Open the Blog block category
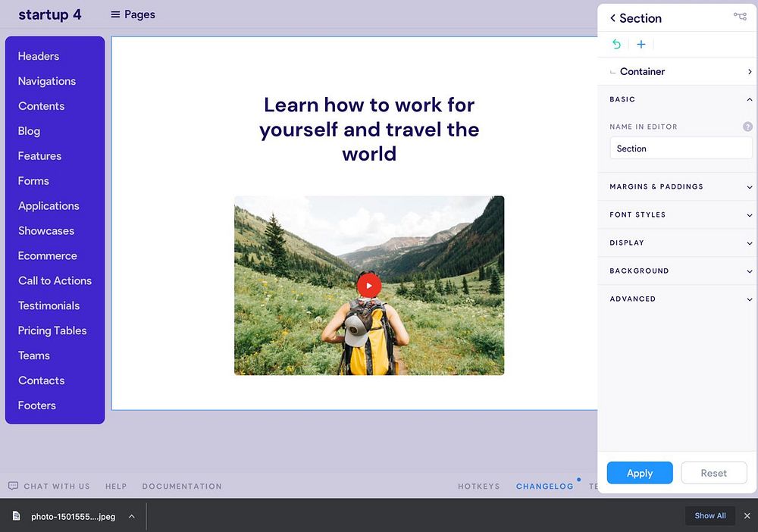758x532 pixels. pyautogui.click(x=29, y=131)
